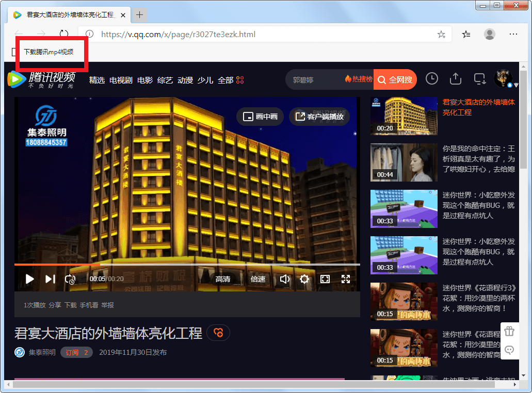Toggle web page fullscreen mode
Image resolution: width=532 pixels, height=393 pixels.
point(325,279)
